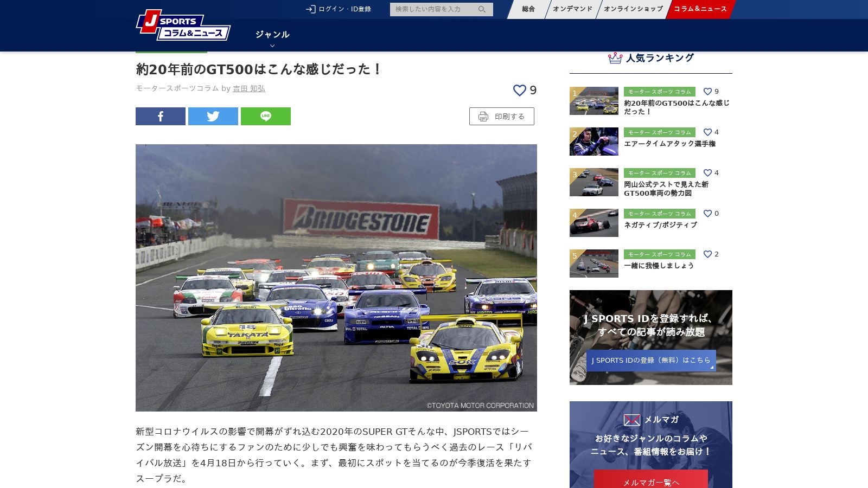
Task: Open ranking article ネガティブ/ポジティブ
Action: pos(660,225)
